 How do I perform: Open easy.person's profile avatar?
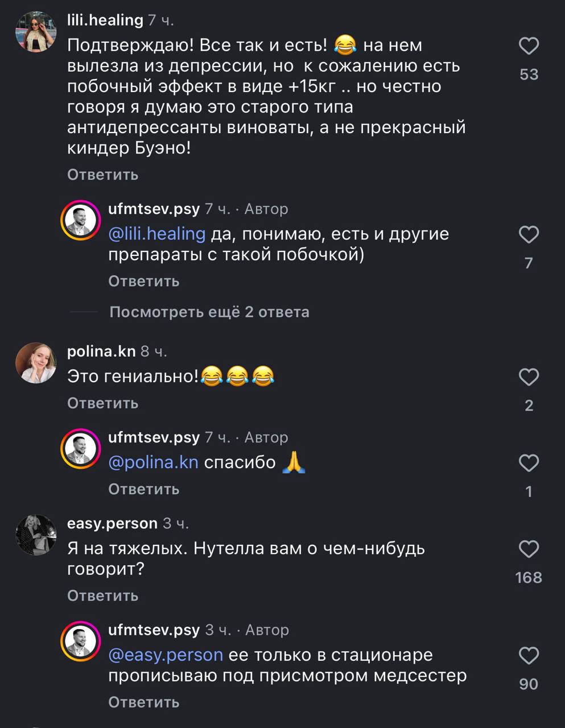coord(36,535)
